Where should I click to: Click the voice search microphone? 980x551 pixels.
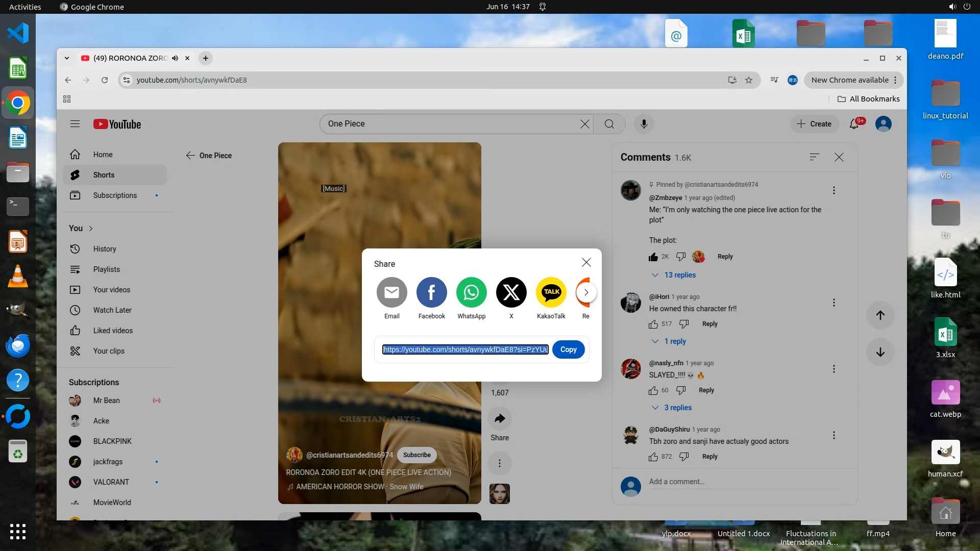point(644,124)
